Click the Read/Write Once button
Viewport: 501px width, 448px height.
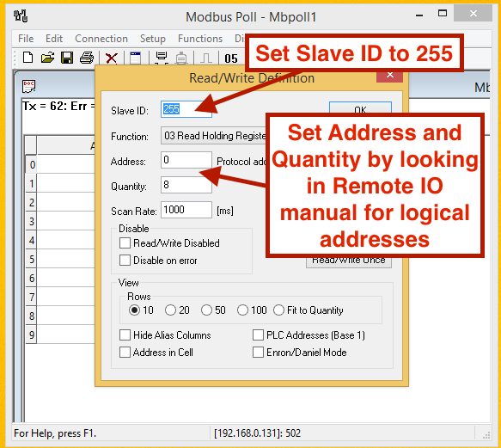pos(349,262)
